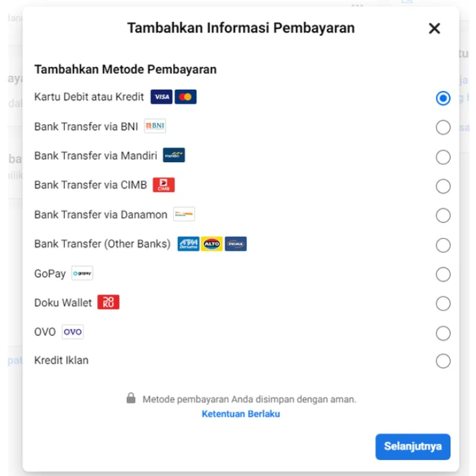Choose Bank Transfer via BNI radio option
The width and height of the screenshot is (476, 476).
[443, 127]
